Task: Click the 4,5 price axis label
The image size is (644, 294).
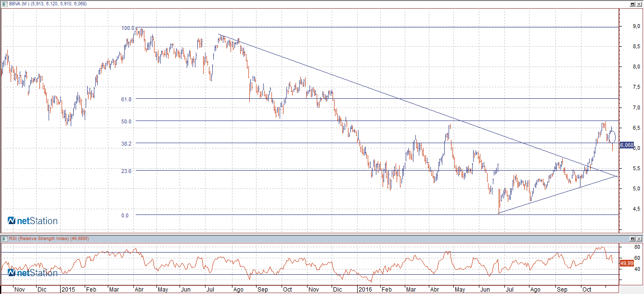Action: point(636,209)
